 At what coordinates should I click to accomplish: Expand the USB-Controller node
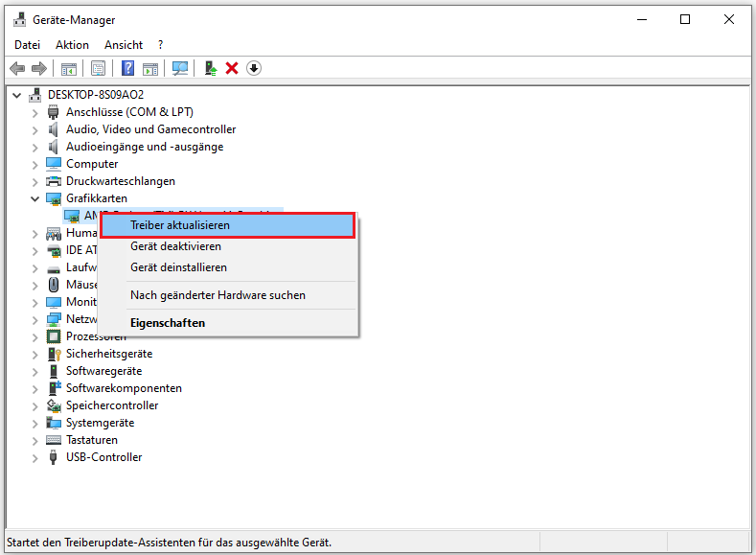tap(34, 458)
